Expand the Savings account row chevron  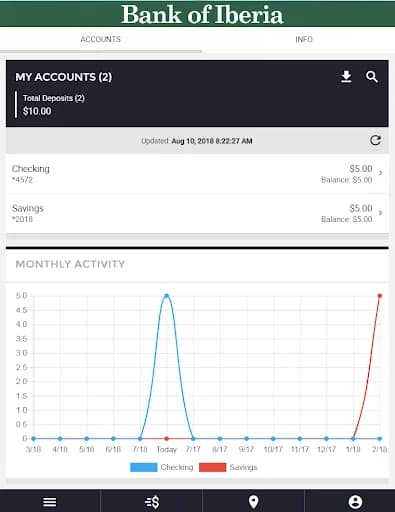click(380, 212)
